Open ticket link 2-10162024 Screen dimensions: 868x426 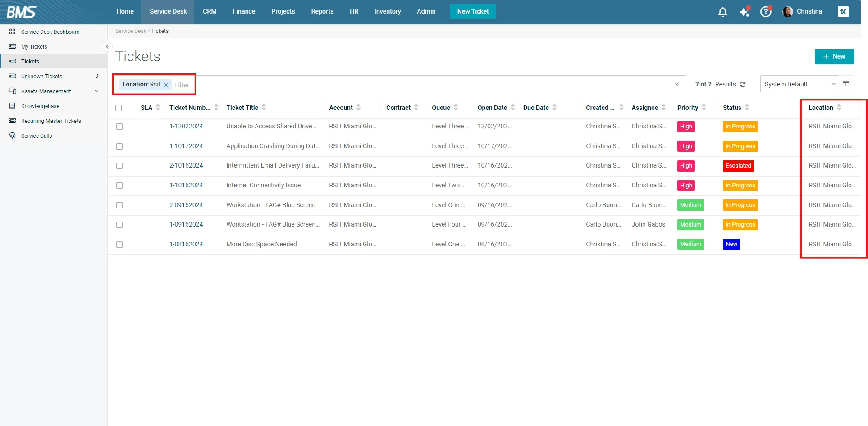186,166
